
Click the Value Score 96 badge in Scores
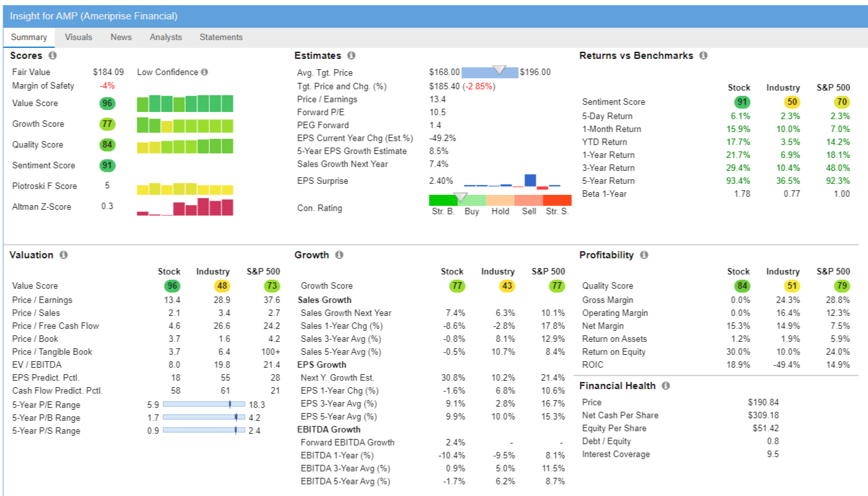pyautogui.click(x=107, y=104)
